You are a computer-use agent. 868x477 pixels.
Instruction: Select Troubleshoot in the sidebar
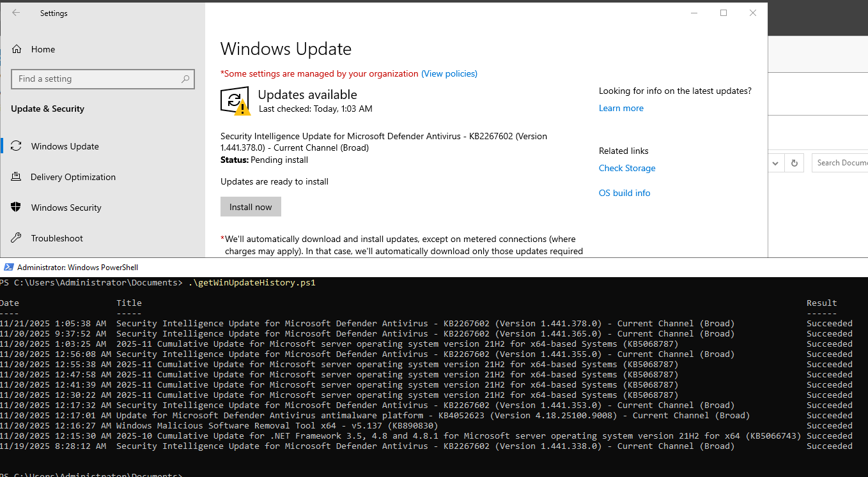(x=103, y=238)
